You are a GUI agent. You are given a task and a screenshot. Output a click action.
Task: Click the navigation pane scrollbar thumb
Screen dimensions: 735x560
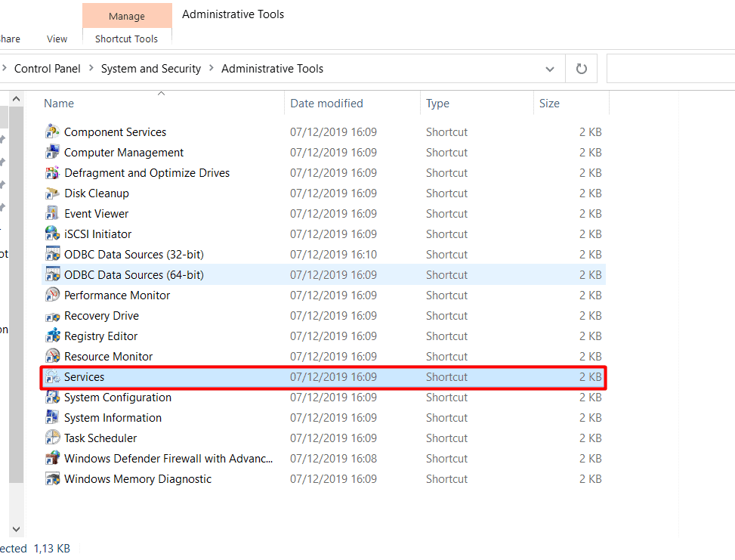[16, 295]
